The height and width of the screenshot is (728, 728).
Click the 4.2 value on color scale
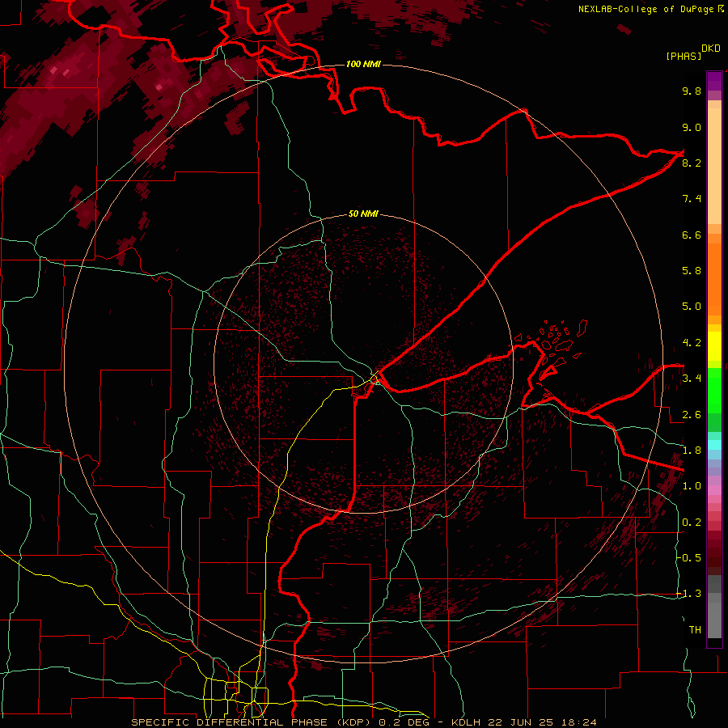692,343
